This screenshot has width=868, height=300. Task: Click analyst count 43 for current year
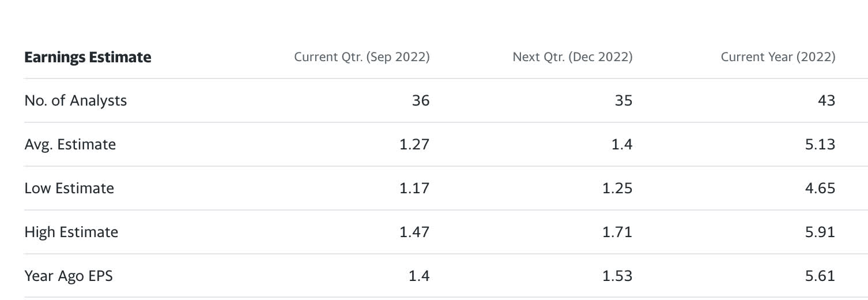click(826, 100)
